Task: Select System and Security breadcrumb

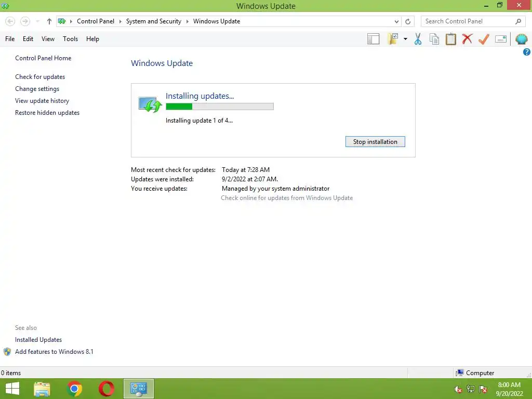Action: [154, 21]
